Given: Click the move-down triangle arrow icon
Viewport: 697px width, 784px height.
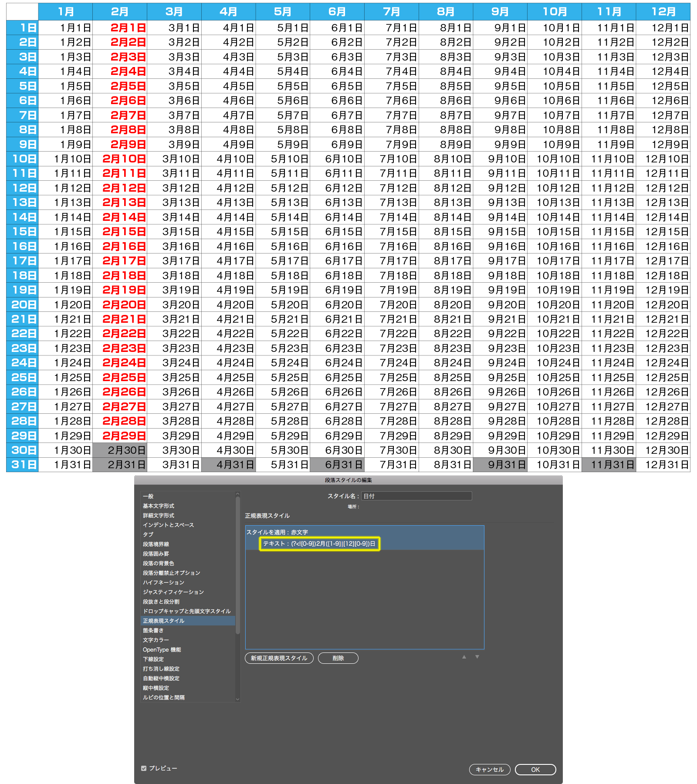Looking at the screenshot, I should coord(477,657).
